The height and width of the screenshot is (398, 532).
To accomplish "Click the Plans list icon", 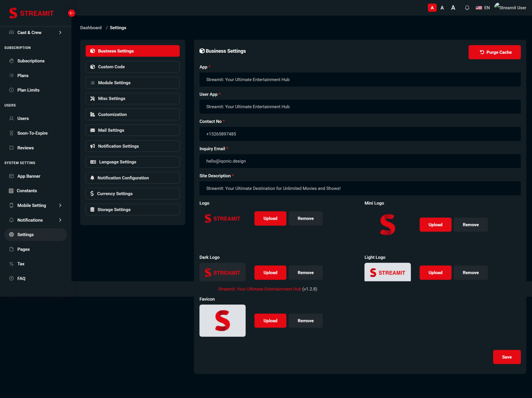I will 11,75.
